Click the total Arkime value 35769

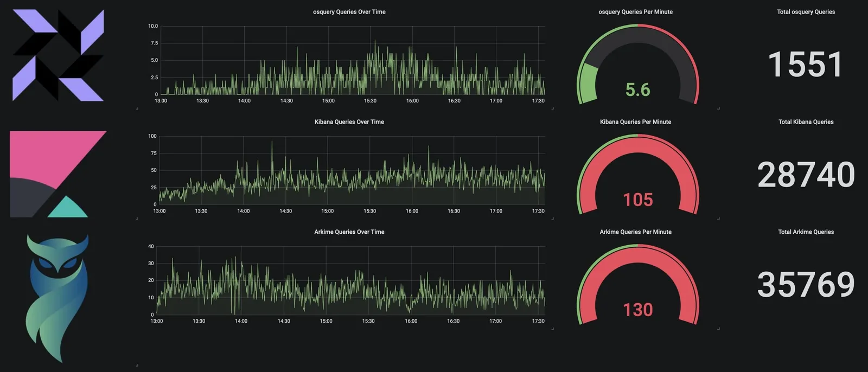806,285
